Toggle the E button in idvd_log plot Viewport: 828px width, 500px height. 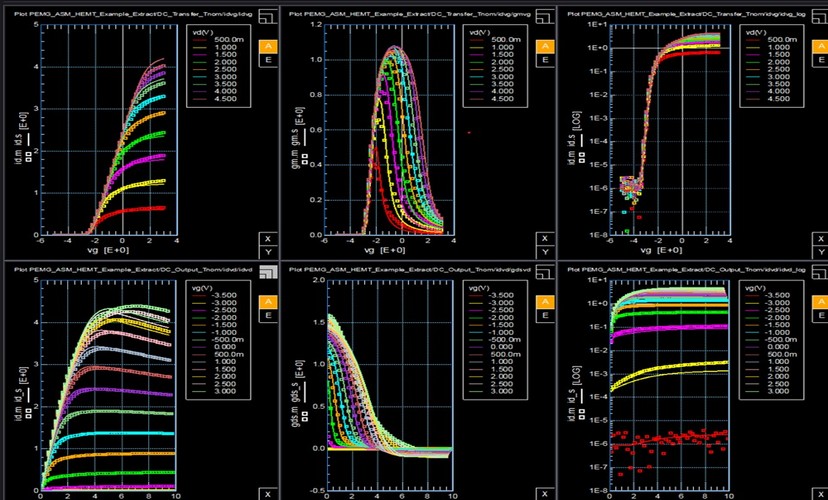point(821,315)
